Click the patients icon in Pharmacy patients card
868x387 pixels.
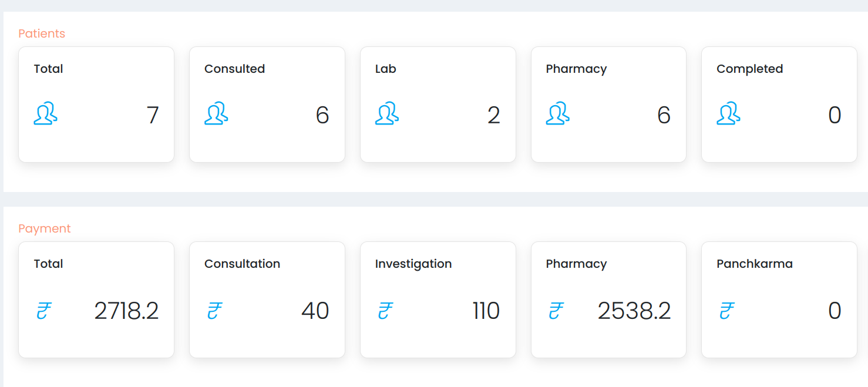coord(557,113)
